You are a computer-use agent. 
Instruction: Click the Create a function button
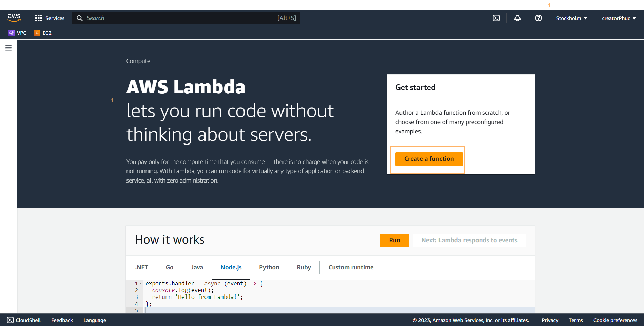click(x=429, y=159)
